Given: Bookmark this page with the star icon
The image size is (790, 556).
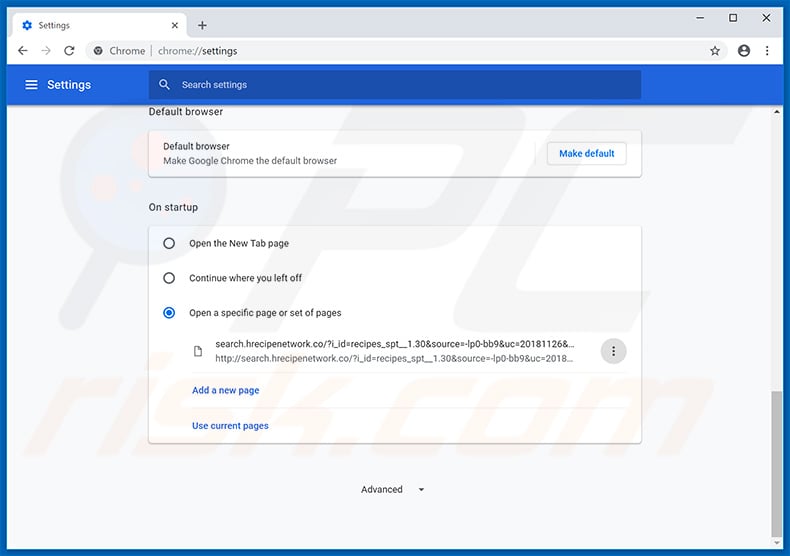Looking at the screenshot, I should (x=714, y=50).
